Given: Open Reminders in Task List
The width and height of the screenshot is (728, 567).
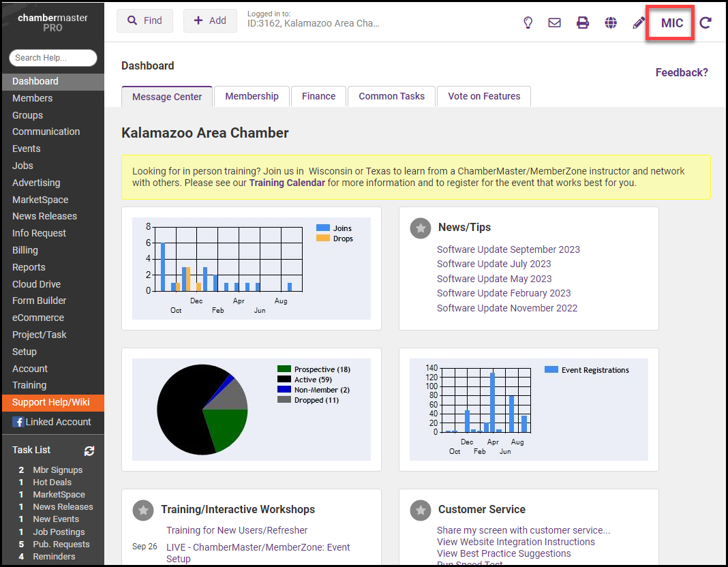Looking at the screenshot, I should point(54,557).
